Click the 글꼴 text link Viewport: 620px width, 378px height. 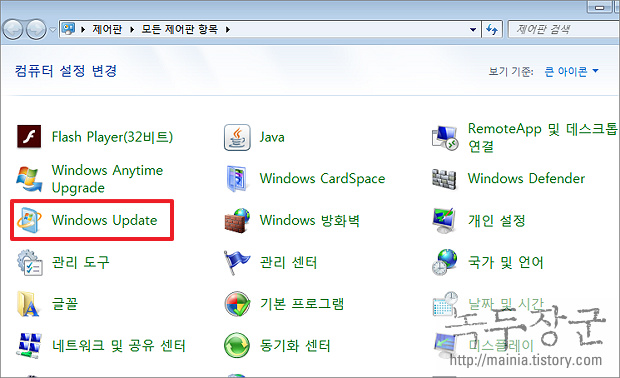click(65, 304)
